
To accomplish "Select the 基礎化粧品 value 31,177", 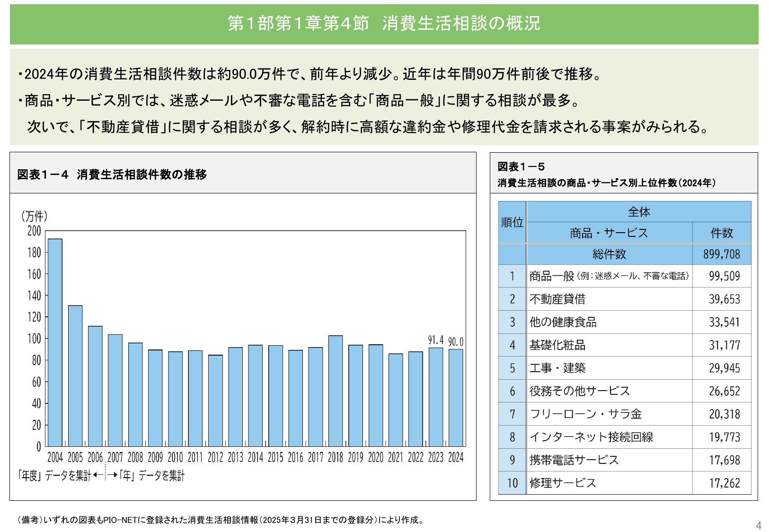I will click(725, 345).
